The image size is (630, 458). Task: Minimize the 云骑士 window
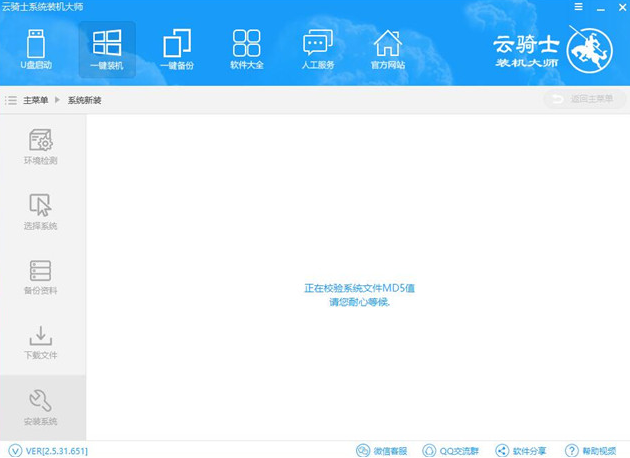[x=601, y=7]
